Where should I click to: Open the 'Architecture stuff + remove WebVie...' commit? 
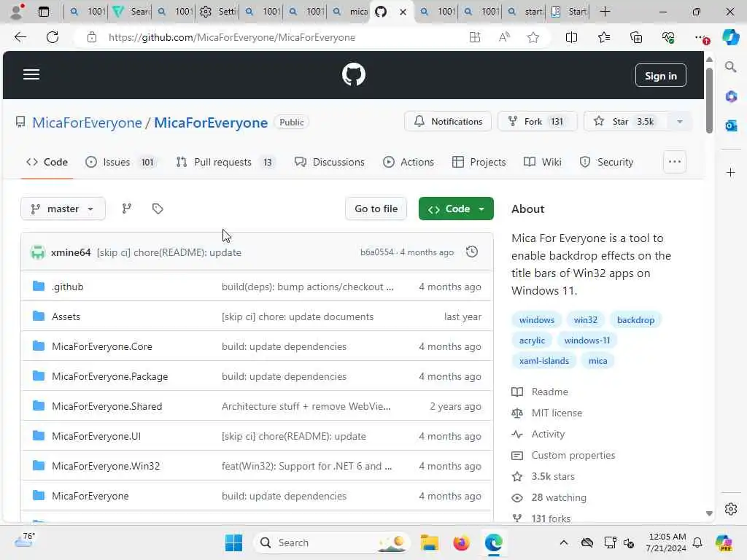tap(306, 406)
